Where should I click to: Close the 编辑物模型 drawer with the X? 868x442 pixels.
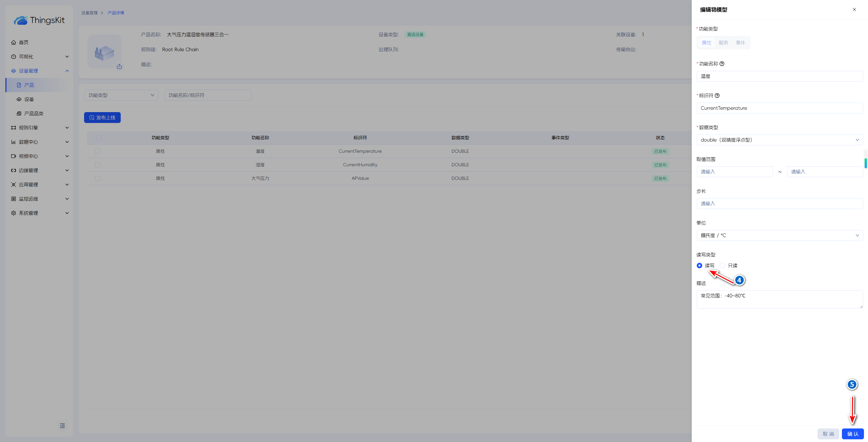(x=854, y=9)
